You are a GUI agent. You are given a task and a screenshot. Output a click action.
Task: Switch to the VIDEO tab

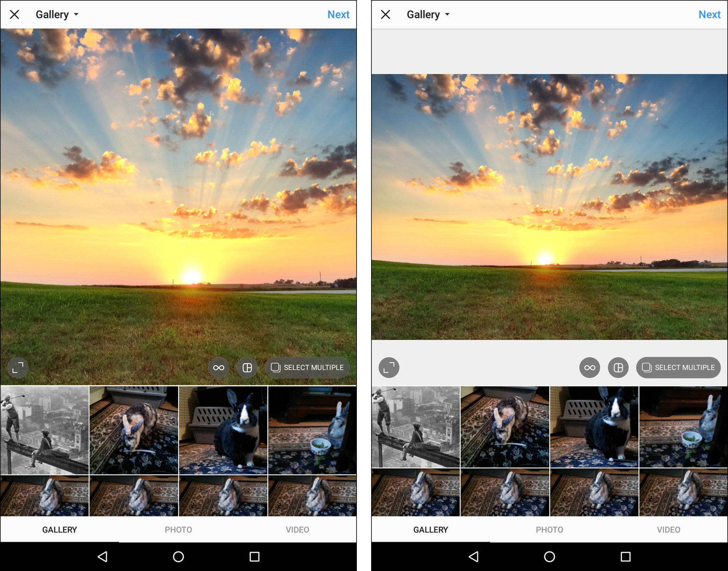(297, 529)
